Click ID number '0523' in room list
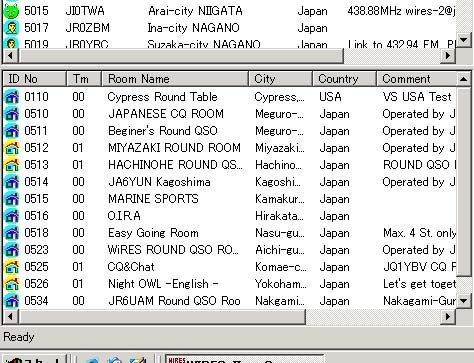Viewport: 474px width, 363px height. pyautogui.click(x=36, y=250)
